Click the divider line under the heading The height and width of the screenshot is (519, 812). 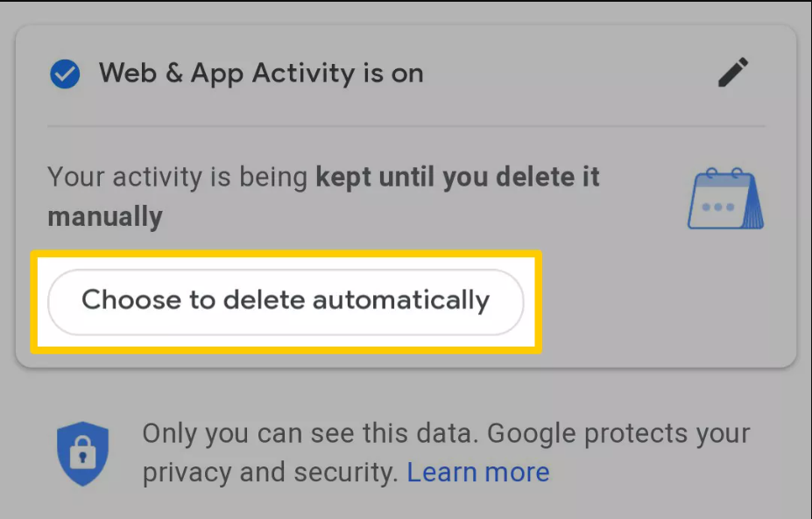coord(406,126)
